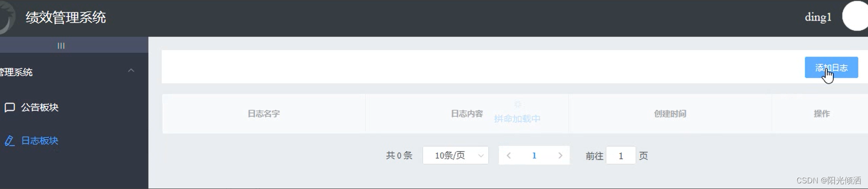The width and height of the screenshot is (868, 189).
Task: Click the 公告板块 speech bubble icon
Action: tap(9, 107)
